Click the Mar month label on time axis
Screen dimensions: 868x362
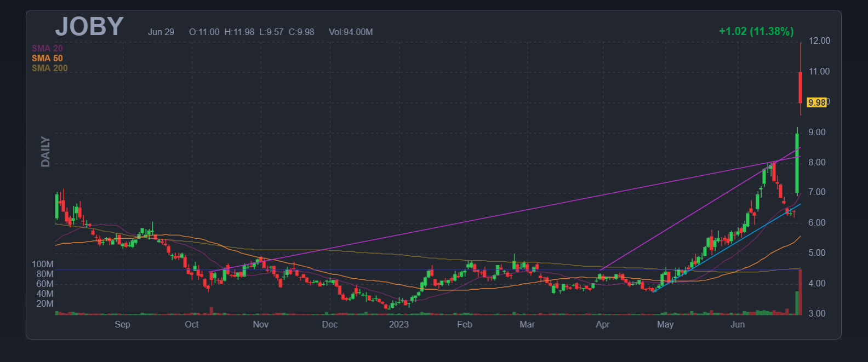coord(527,324)
